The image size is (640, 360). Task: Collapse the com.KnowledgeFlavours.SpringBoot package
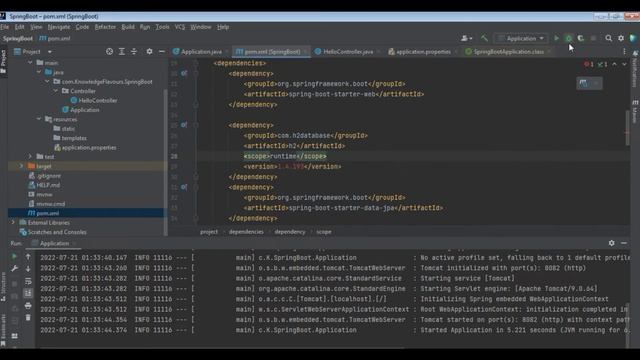(x=47, y=82)
